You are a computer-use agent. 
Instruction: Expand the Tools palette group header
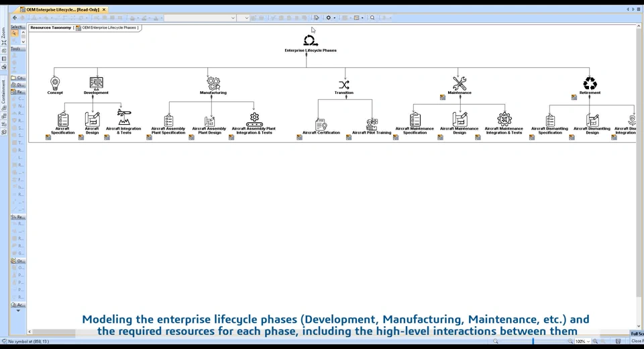pos(18,48)
